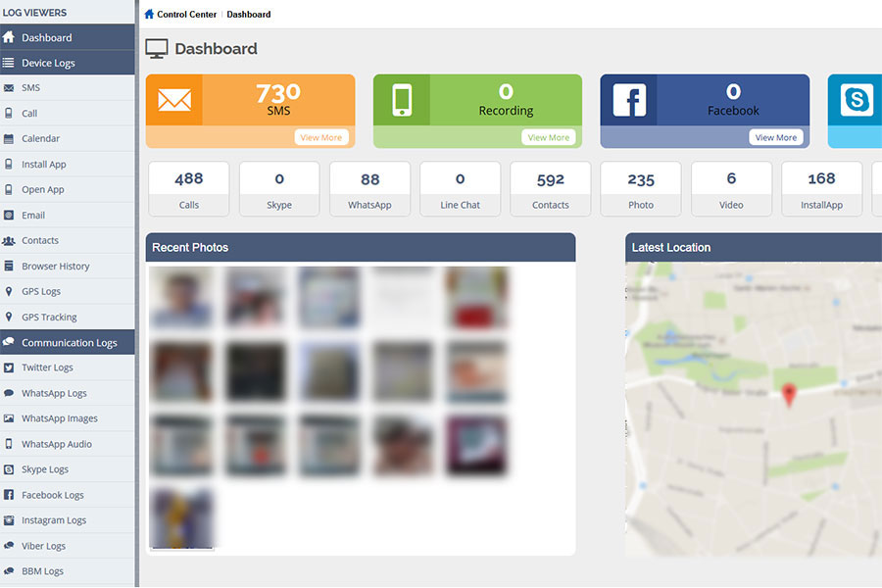The width and height of the screenshot is (882, 588).
Task: Click View More under SMS
Action: pyautogui.click(x=321, y=138)
